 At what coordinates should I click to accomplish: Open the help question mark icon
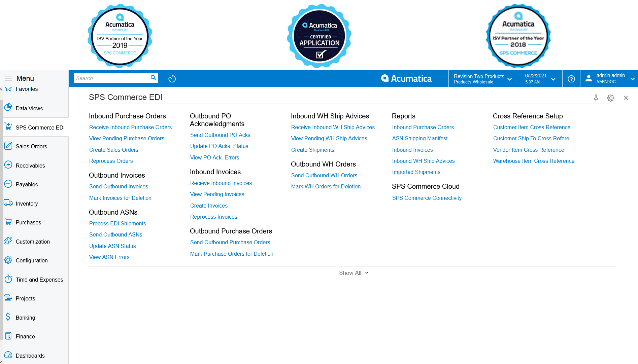point(571,79)
